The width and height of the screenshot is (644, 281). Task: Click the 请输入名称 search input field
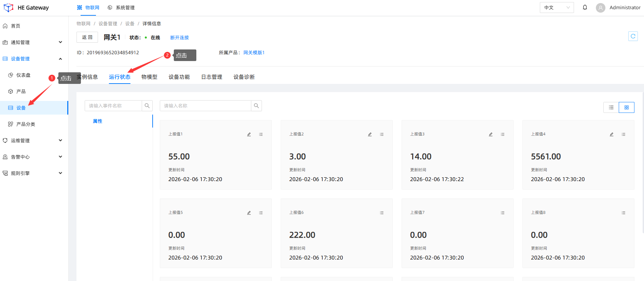[206, 106]
